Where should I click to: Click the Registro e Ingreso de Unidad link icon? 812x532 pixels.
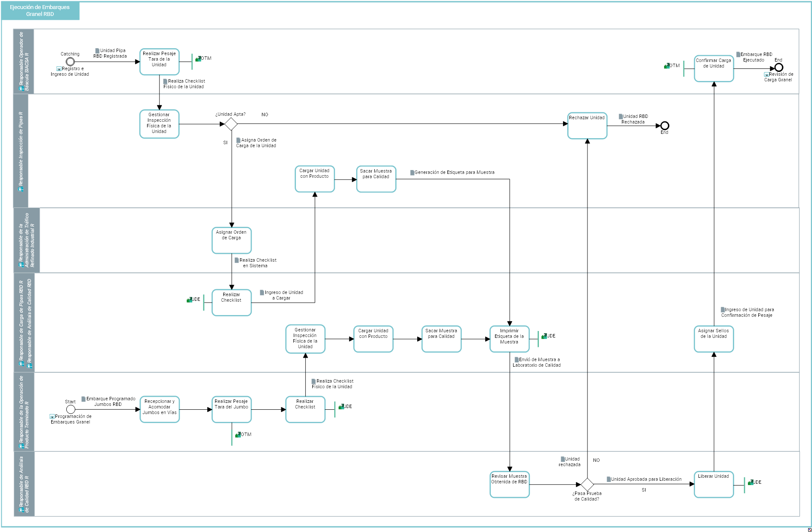point(59,69)
